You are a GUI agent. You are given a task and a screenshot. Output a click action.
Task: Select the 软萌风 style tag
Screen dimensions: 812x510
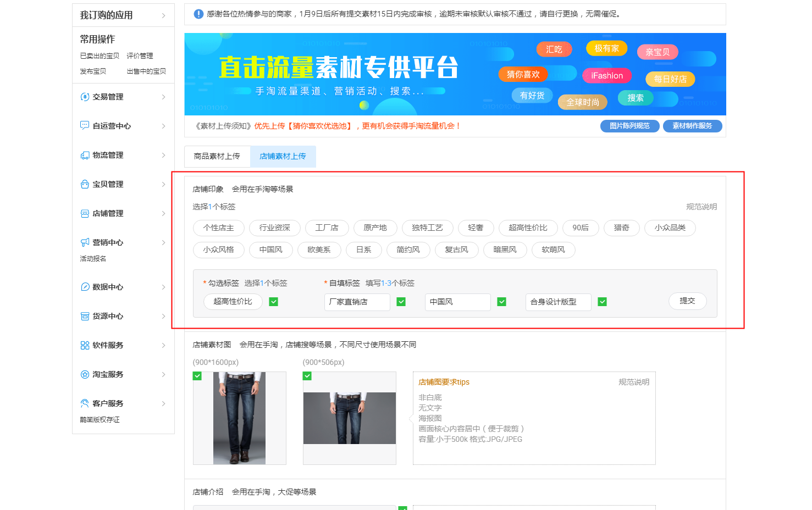point(553,250)
